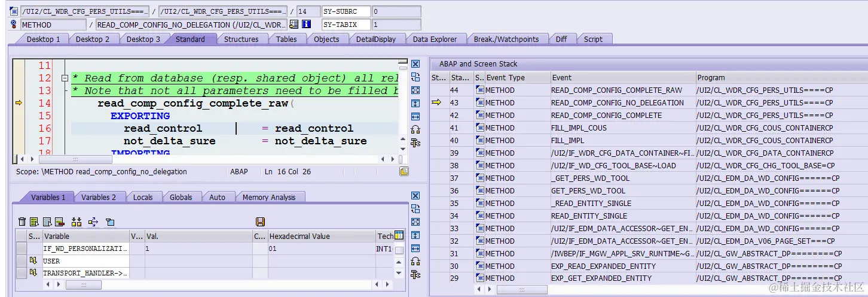The width and height of the screenshot is (868, 297).
Task: Open the Data Explorer tab
Action: 435,39
